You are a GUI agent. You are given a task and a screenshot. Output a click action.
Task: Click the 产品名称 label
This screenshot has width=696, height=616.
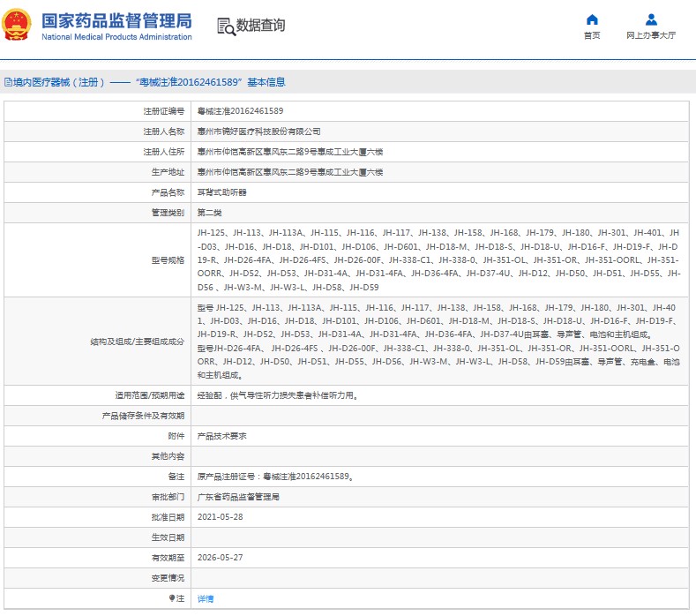pos(168,192)
